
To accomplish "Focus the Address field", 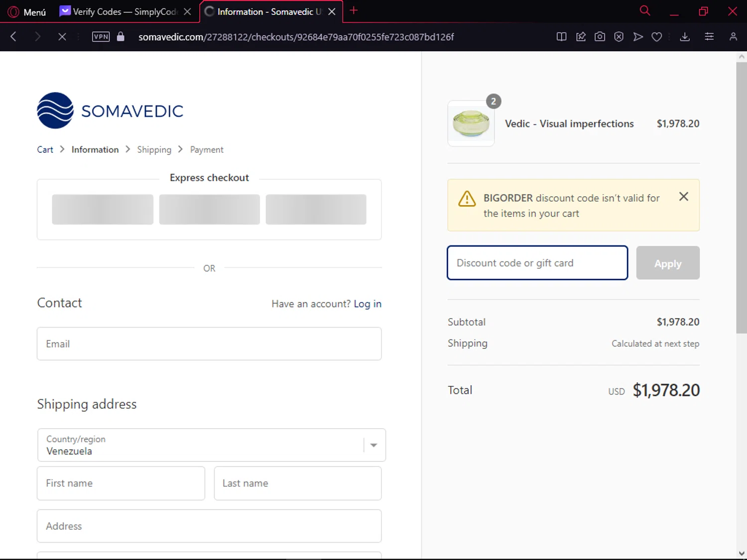I will pyautogui.click(x=209, y=526).
